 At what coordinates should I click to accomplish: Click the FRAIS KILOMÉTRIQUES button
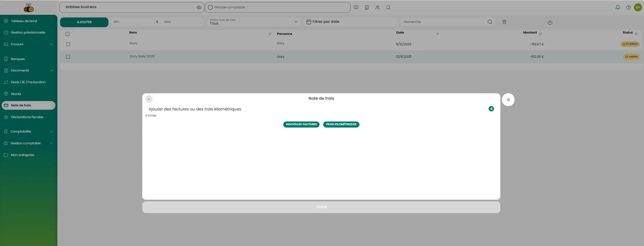(x=341, y=125)
